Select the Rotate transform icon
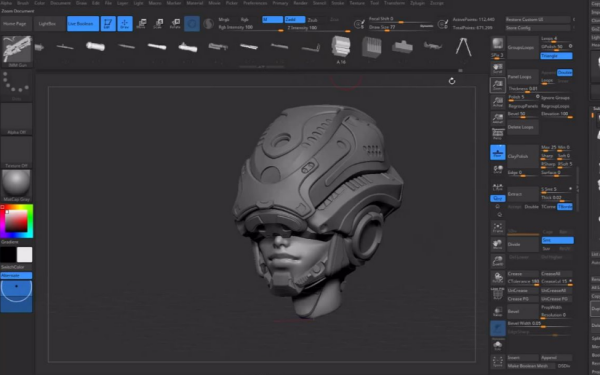The image size is (600, 375). click(x=175, y=24)
